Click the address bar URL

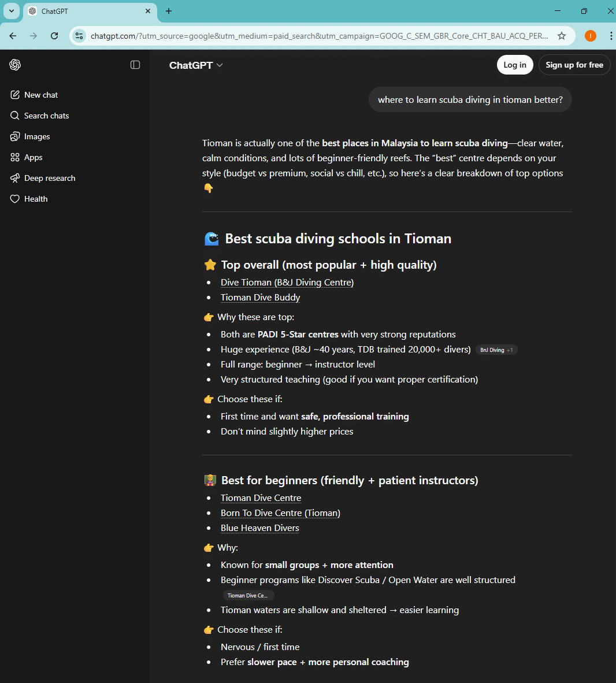320,36
